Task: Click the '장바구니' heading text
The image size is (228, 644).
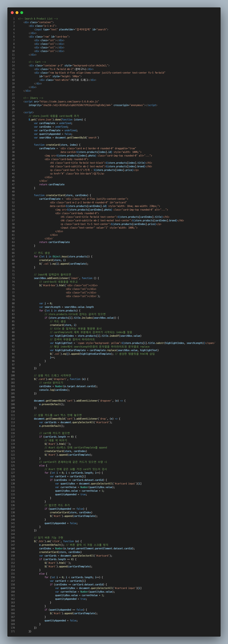Action: (80, 69)
